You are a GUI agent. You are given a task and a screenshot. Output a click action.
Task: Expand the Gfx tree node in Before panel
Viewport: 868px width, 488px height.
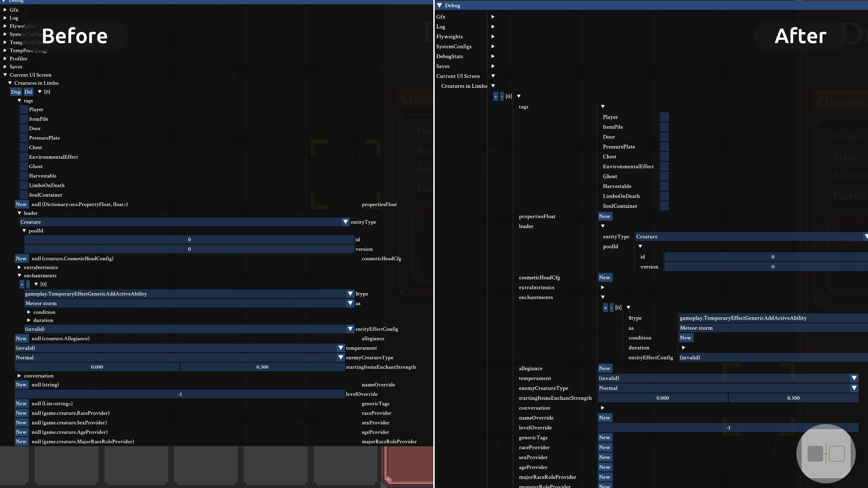[5, 10]
